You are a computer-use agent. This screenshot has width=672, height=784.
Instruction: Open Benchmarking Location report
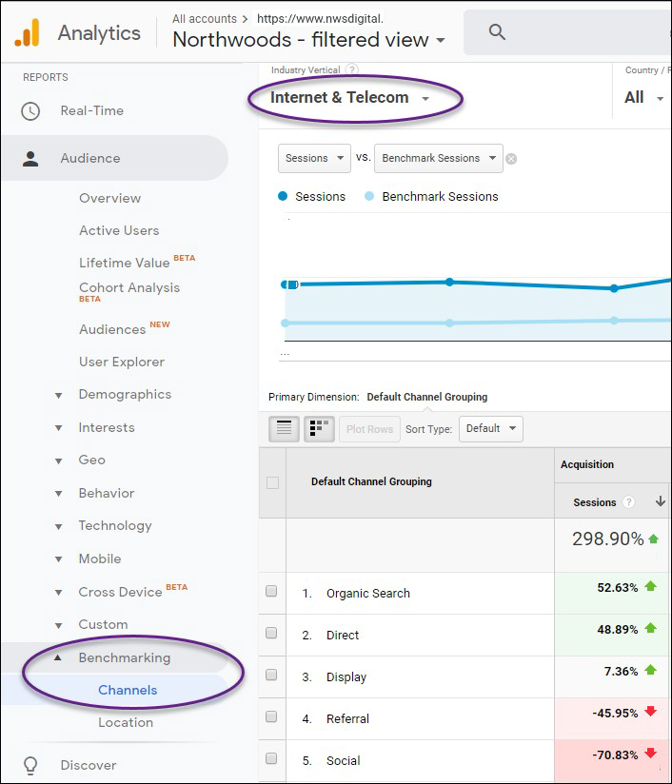(x=126, y=722)
